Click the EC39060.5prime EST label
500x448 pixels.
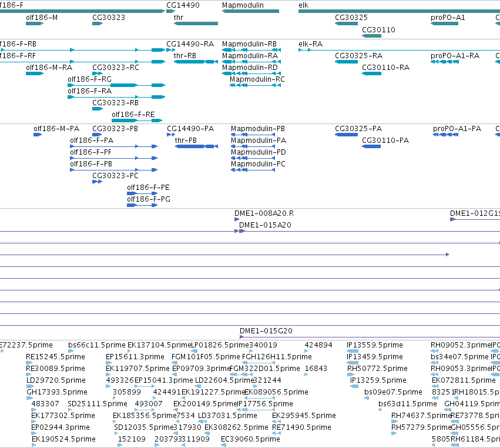pyautogui.click(x=251, y=439)
